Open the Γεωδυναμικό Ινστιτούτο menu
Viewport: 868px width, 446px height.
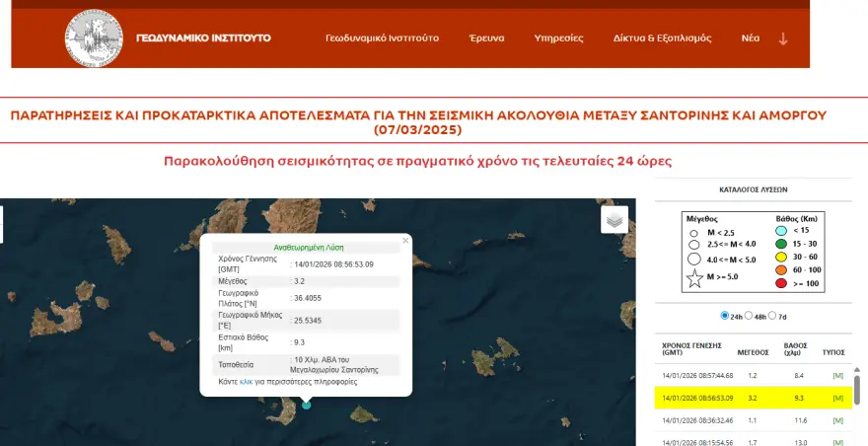(382, 38)
